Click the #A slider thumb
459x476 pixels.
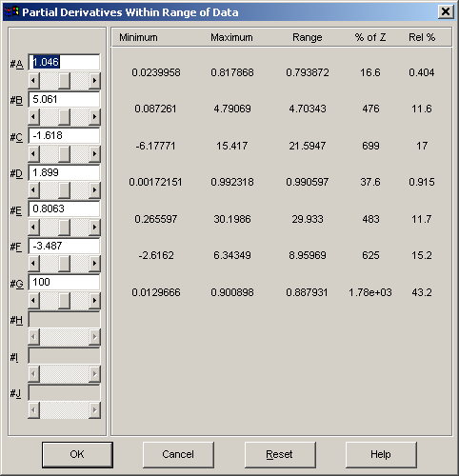(64, 81)
